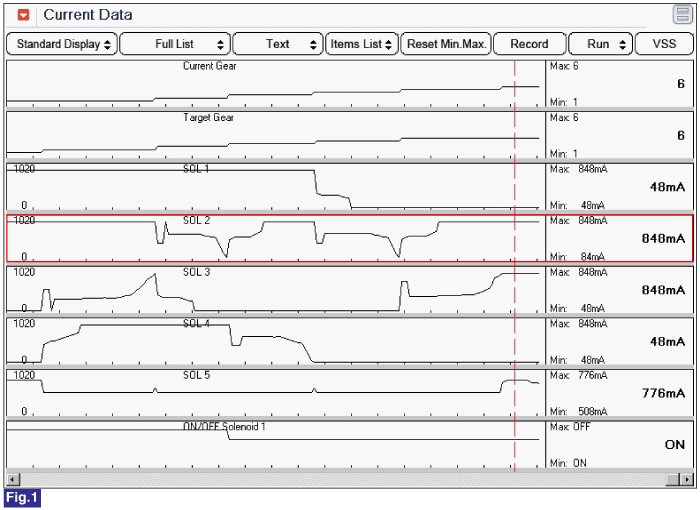Screen dimensions: 700x510
Task: Open the Run dropdown
Action: point(600,44)
